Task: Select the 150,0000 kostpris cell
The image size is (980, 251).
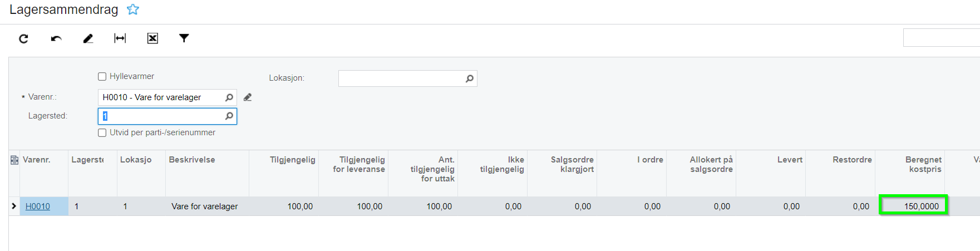Action: pyautogui.click(x=913, y=205)
